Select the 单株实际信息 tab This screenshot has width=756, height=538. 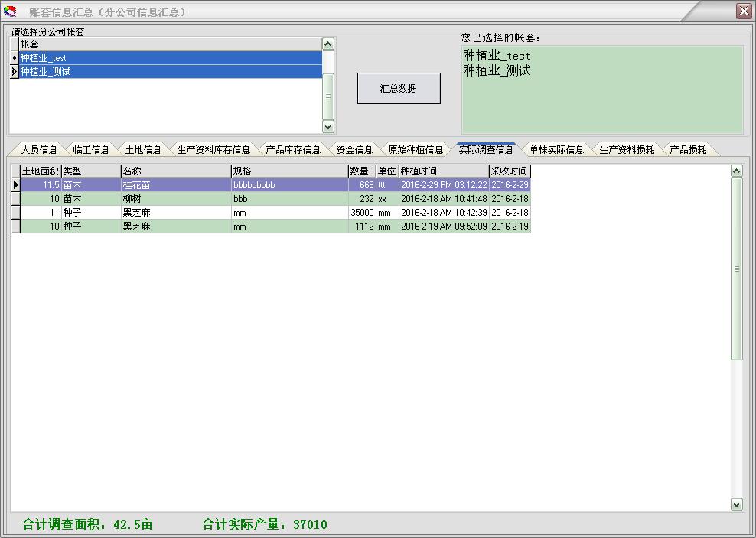tap(556, 150)
